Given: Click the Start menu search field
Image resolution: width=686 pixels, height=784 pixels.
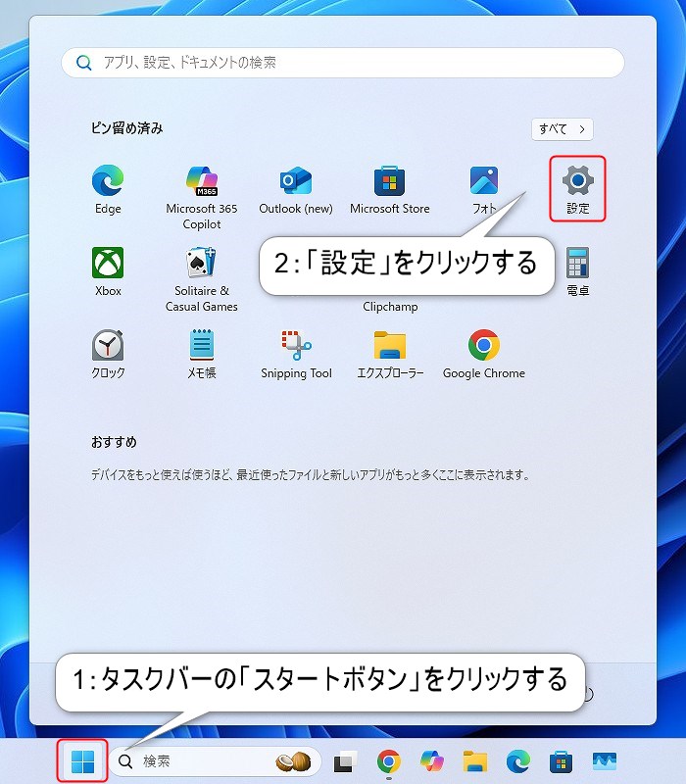Looking at the screenshot, I should [342, 63].
